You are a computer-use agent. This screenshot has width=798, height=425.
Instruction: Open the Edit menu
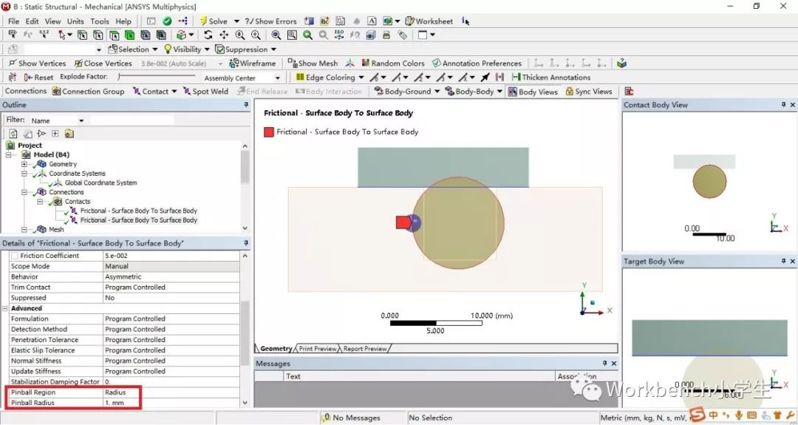(32, 21)
